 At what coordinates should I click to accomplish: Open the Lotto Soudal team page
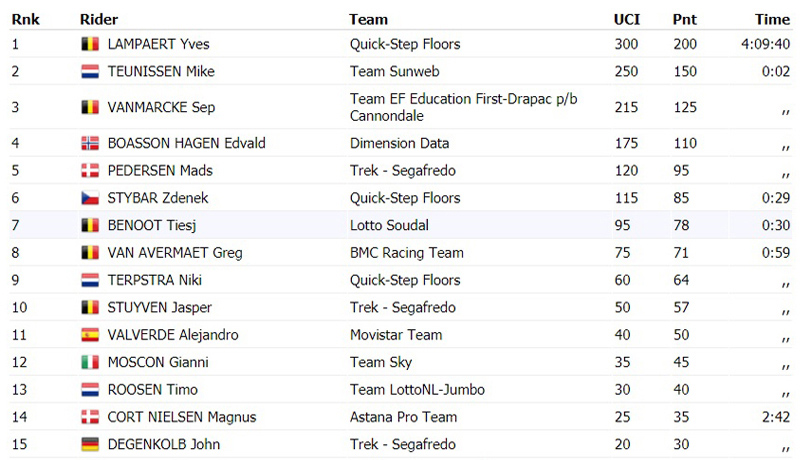(389, 225)
